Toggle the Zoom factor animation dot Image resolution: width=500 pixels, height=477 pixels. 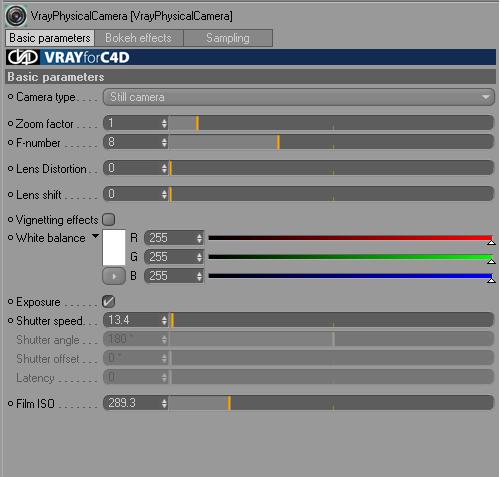point(10,124)
